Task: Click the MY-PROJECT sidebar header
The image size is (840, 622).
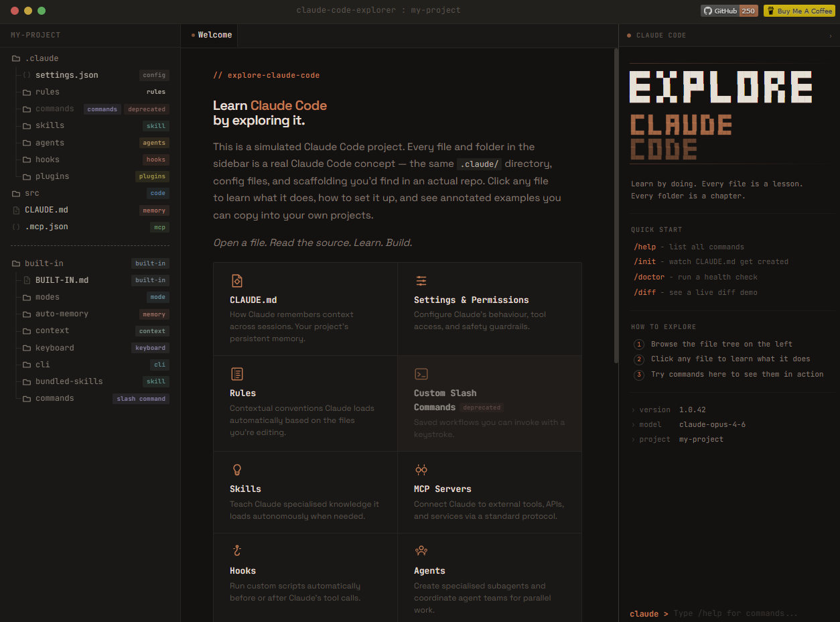Action: click(x=36, y=35)
